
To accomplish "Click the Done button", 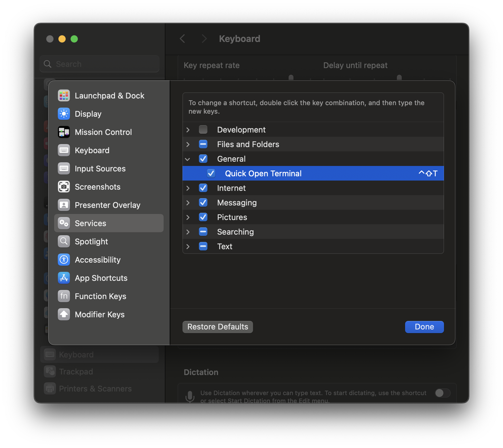I will pos(424,327).
